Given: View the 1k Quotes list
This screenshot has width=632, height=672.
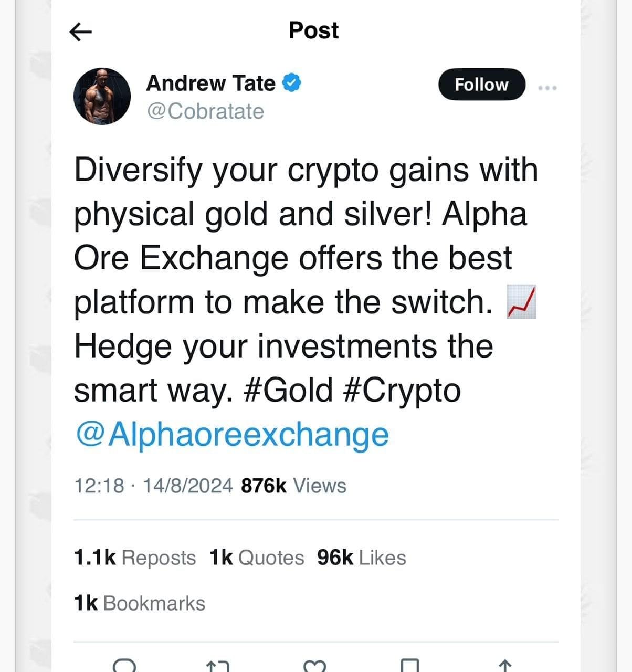Looking at the screenshot, I should click(x=256, y=558).
